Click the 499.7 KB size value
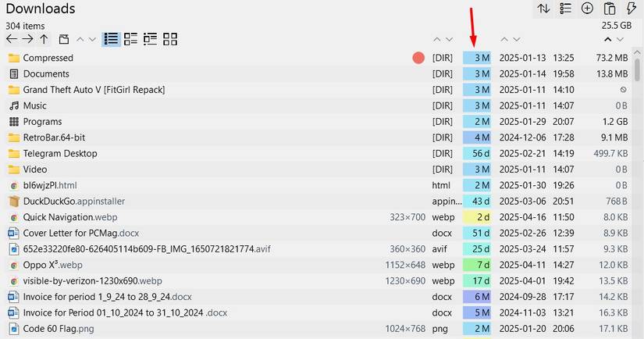Screen dimensions: 644x339 click(610, 154)
